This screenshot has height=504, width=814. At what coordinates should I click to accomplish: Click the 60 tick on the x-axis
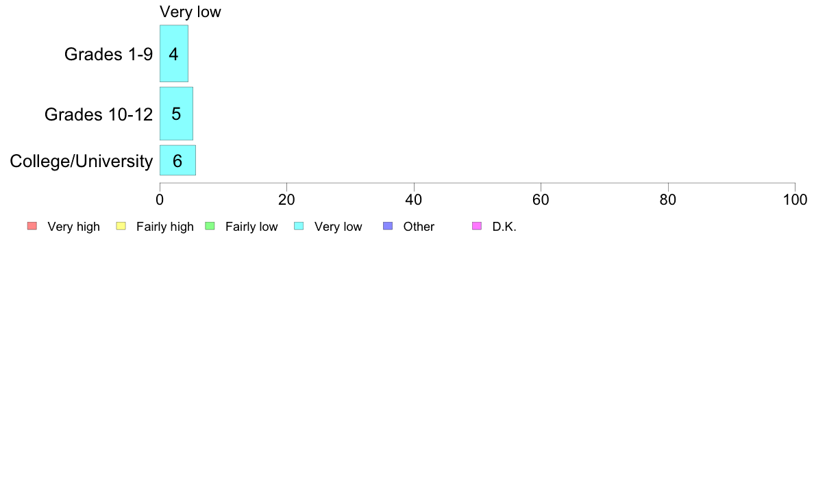coord(541,200)
